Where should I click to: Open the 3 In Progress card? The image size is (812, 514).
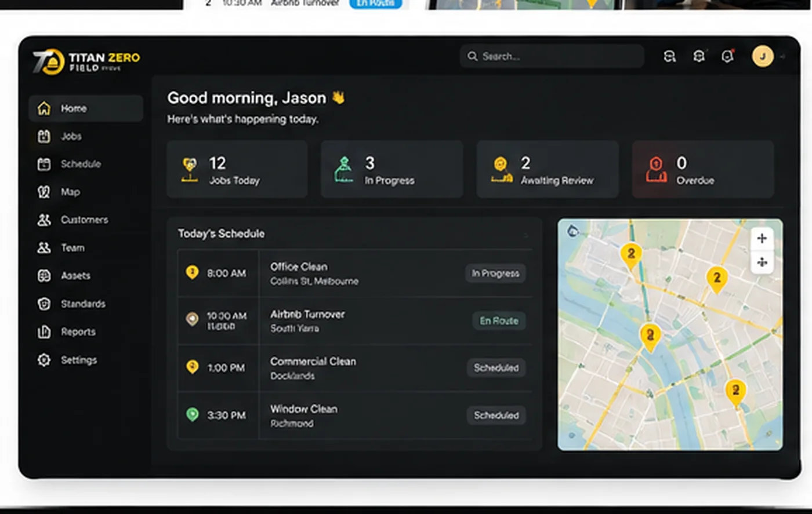click(x=392, y=169)
